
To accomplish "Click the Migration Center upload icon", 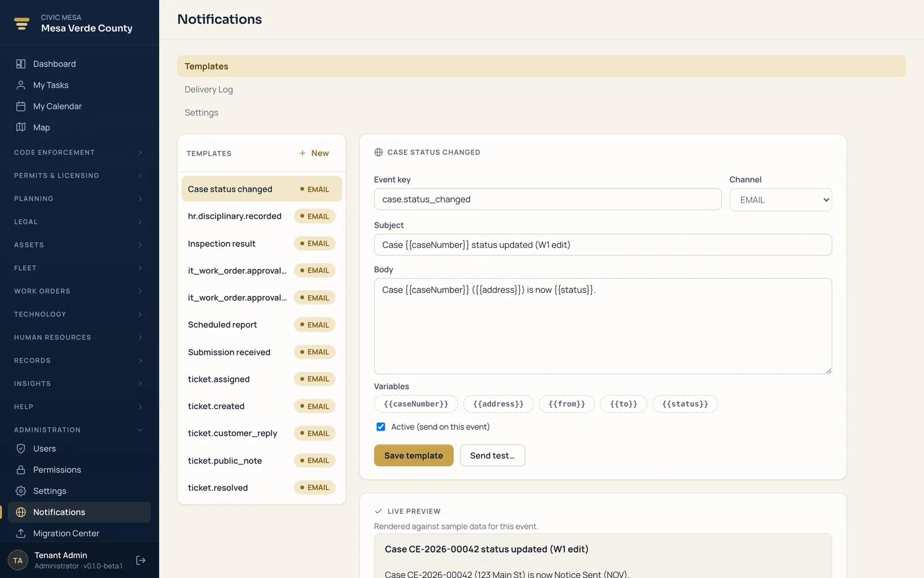I will (x=21, y=533).
